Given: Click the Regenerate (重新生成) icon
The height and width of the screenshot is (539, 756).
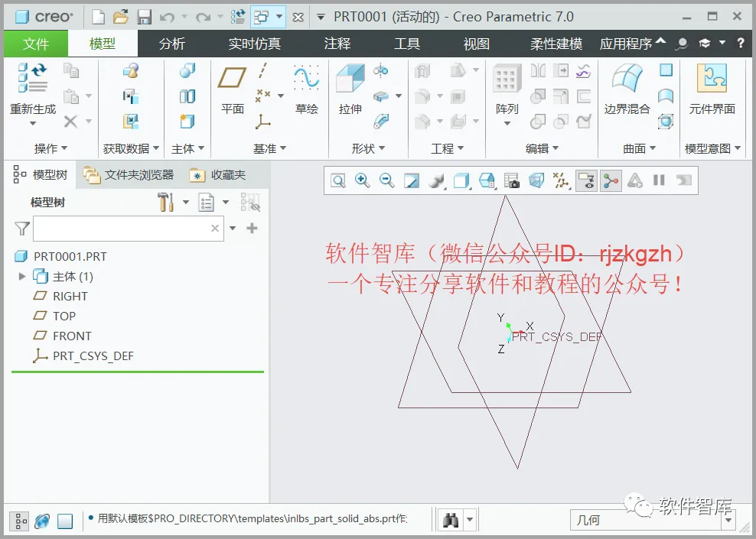Looking at the screenshot, I should (33, 77).
